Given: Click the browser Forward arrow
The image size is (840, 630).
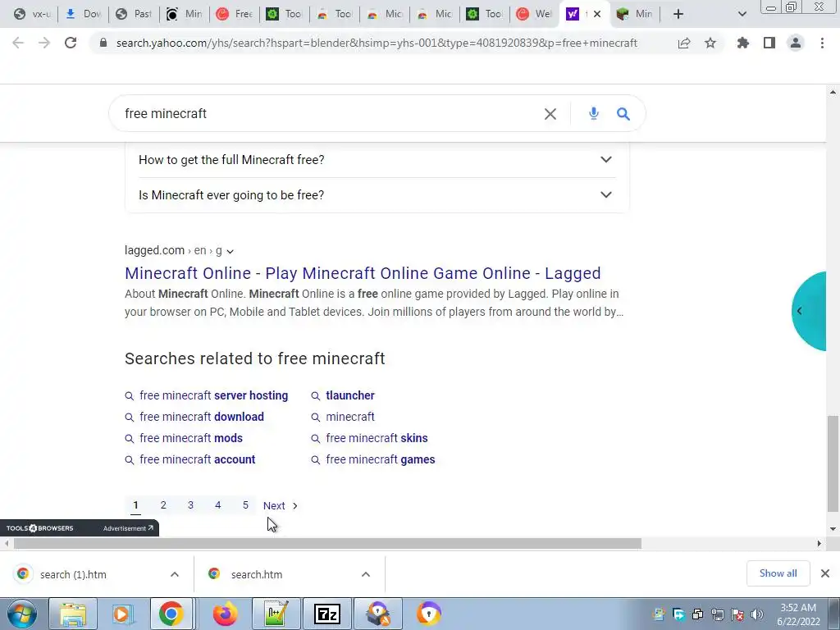Looking at the screenshot, I should click(x=44, y=43).
